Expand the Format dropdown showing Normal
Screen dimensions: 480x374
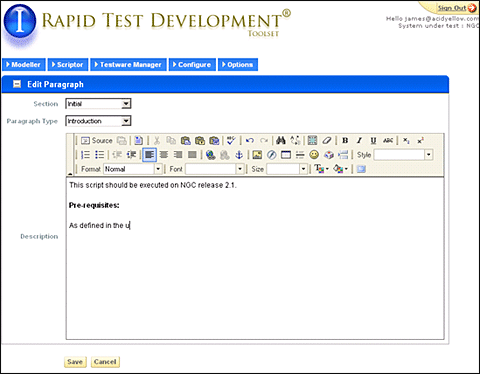click(x=133, y=169)
